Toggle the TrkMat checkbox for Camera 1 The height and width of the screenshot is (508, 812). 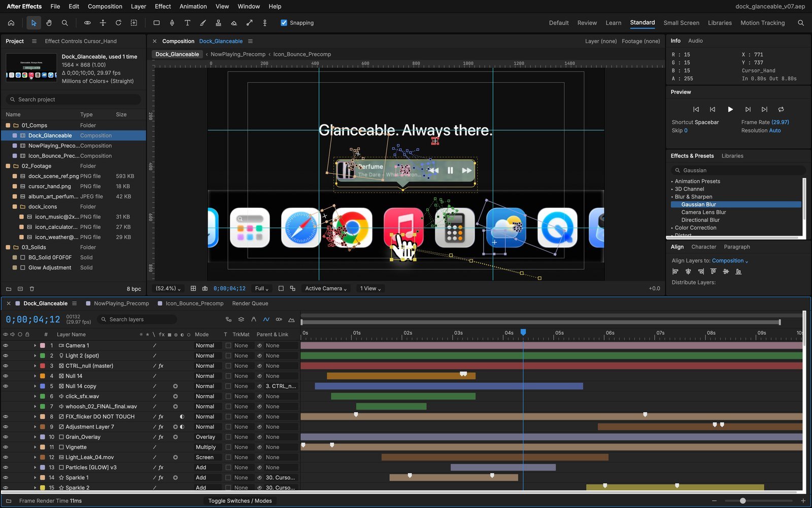coord(228,345)
